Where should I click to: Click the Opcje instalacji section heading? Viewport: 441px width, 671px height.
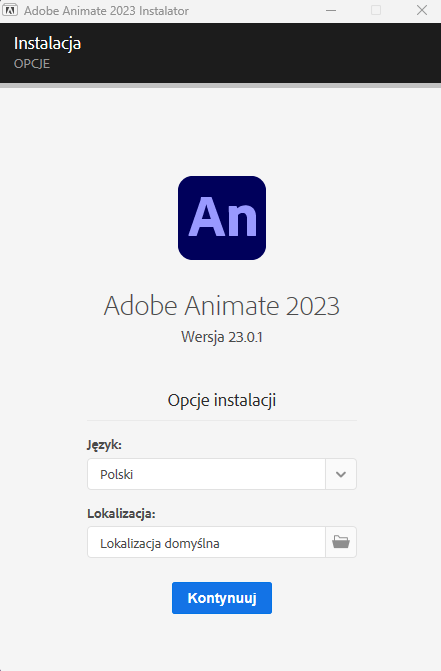[x=222, y=401]
